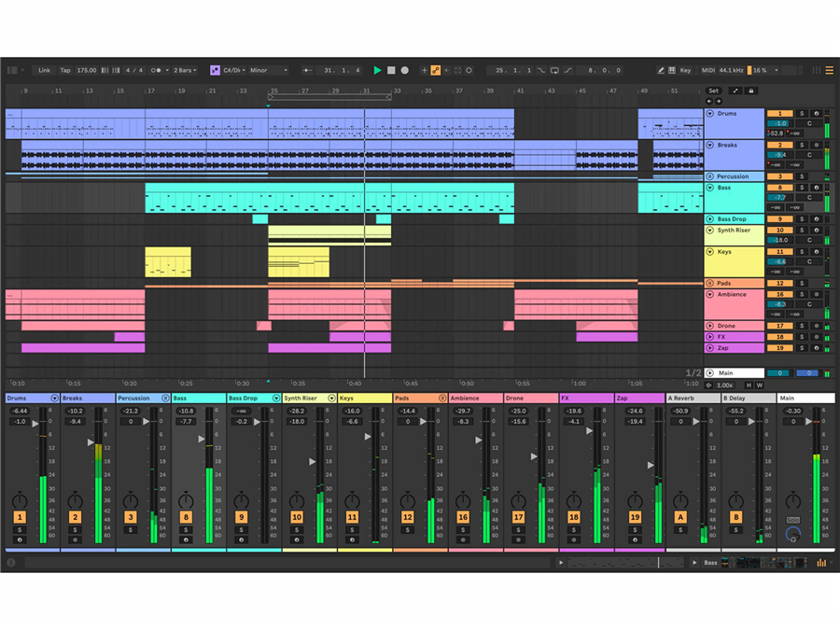
Task: Click the Drums mixer pan knob
Action: (x=20, y=501)
